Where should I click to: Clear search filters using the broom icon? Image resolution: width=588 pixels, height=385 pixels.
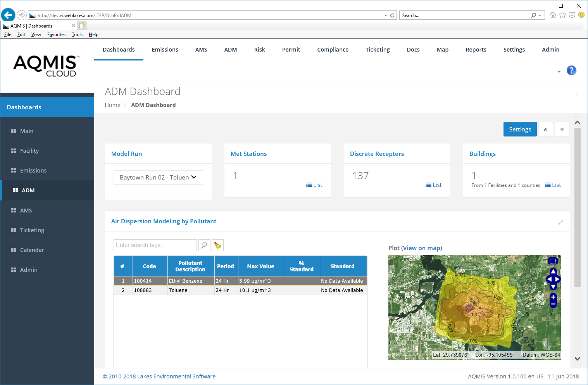(x=217, y=245)
